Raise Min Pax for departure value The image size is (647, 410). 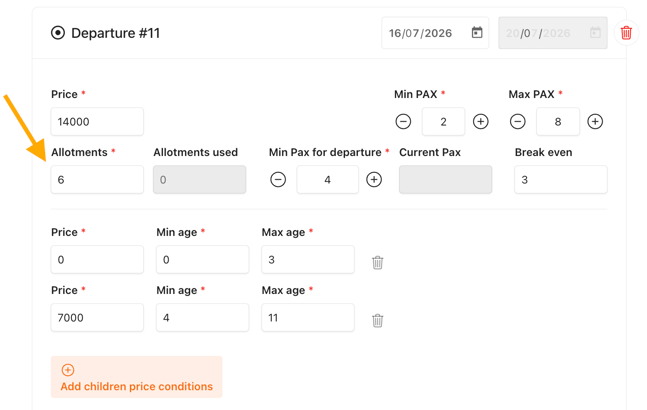(x=374, y=180)
